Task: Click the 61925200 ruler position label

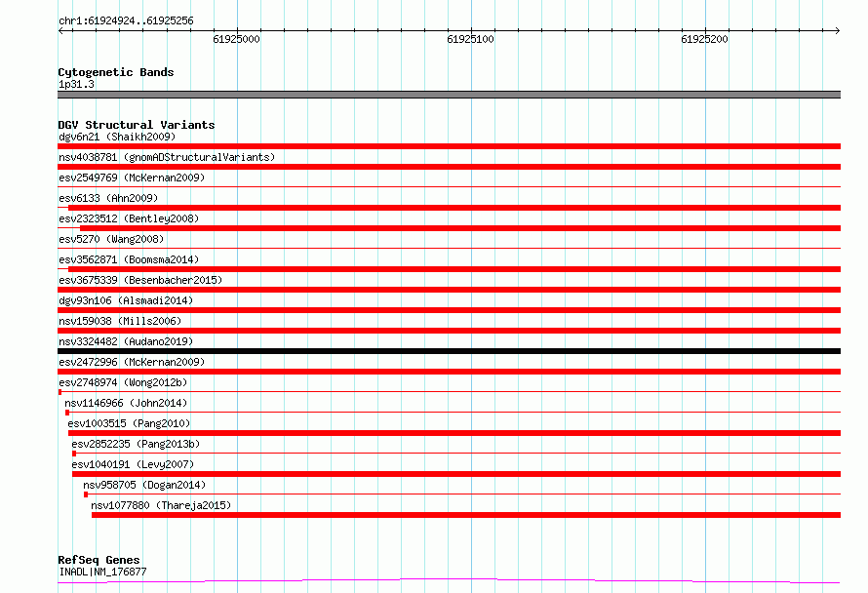Action: (705, 39)
